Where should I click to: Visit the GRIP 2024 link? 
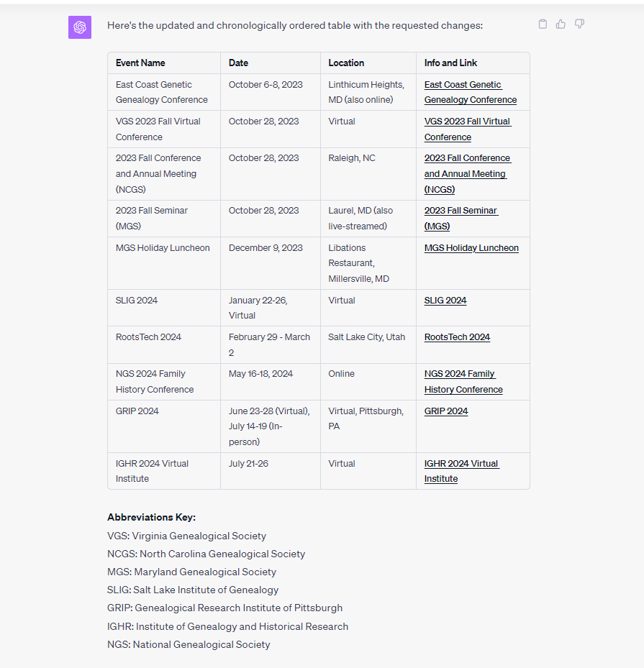pos(446,411)
